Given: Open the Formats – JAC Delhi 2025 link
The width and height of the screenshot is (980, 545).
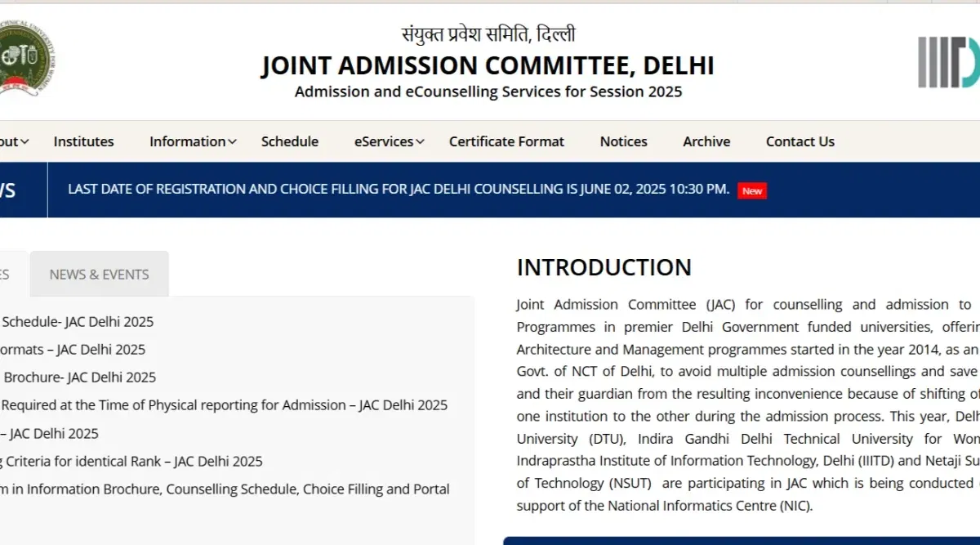Looking at the screenshot, I should [x=72, y=350].
